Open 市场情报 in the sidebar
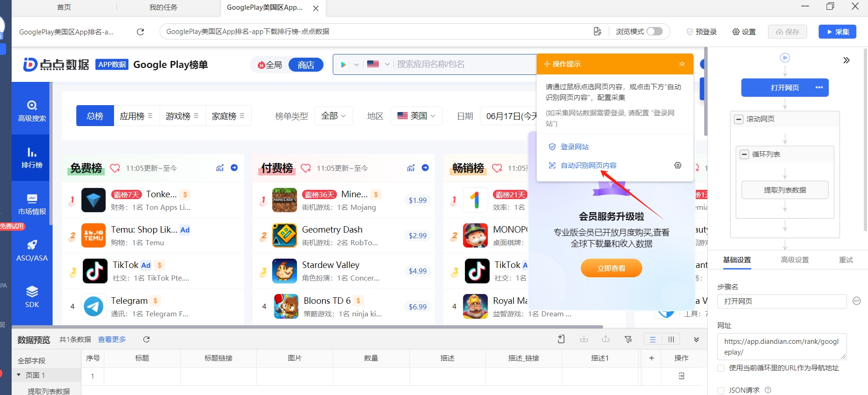 pyautogui.click(x=32, y=204)
